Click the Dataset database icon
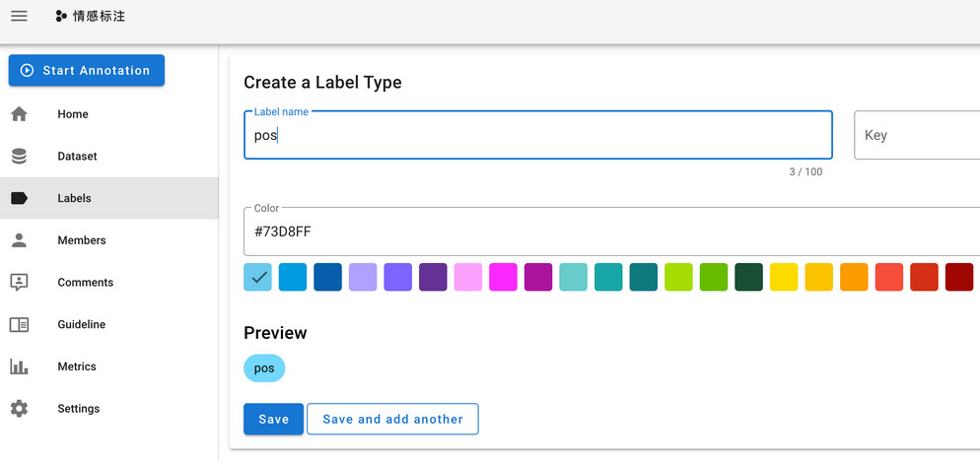Viewport: 980px width, 465px height. (19, 157)
